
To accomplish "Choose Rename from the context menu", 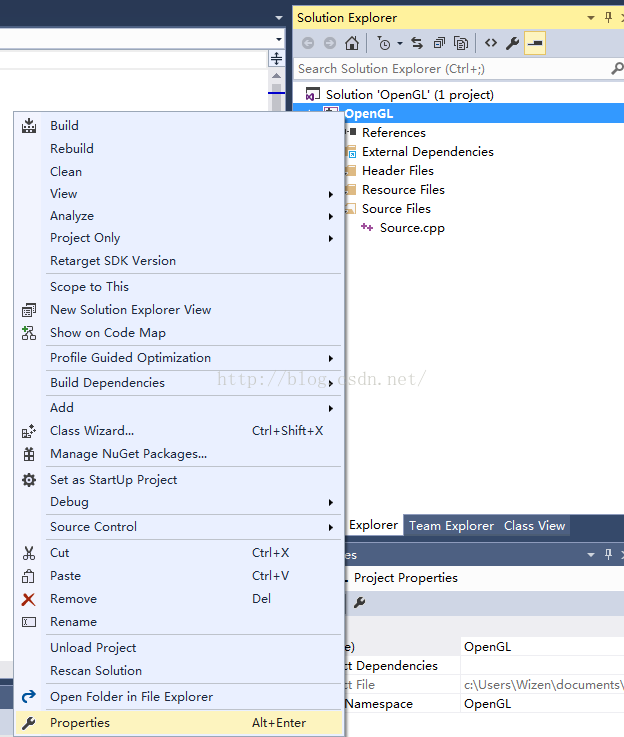I will pos(179,622).
